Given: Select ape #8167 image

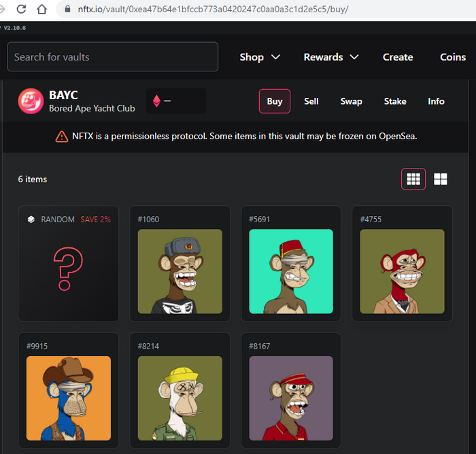Looking at the screenshot, I should pos(291,398).
